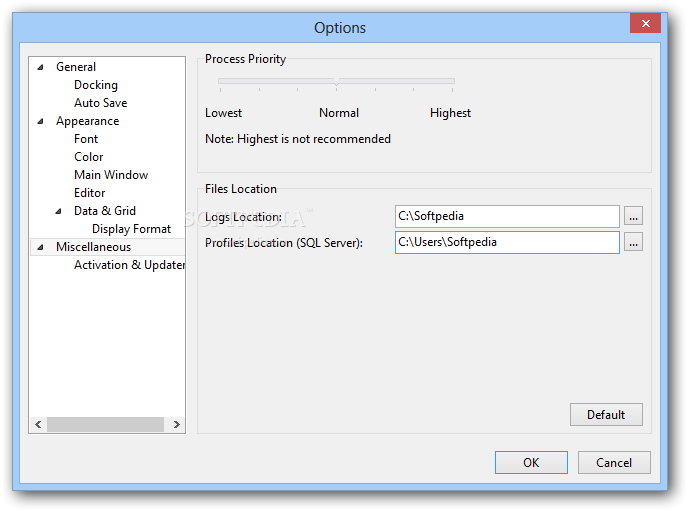
Task: Click the Lowest priority label
Action: (223, 113)
